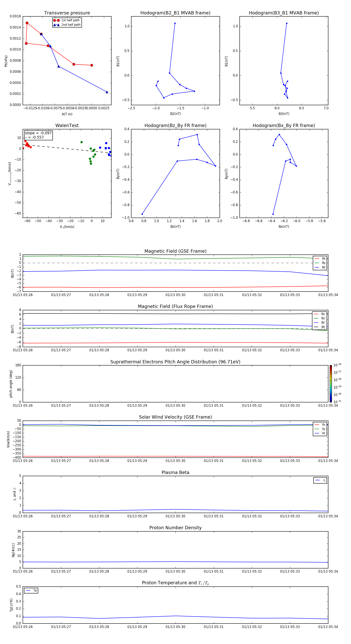351x644 pixels.
Task: Click the 'B2(nT)' x-axis label
Action: point(175,114)
